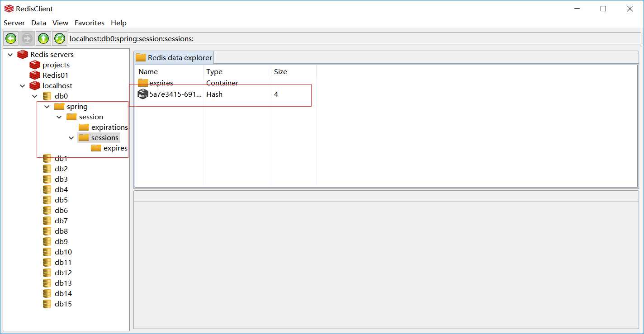Click the Container type cell
Screen dimensions: 644x334
(x=222, y=83)
